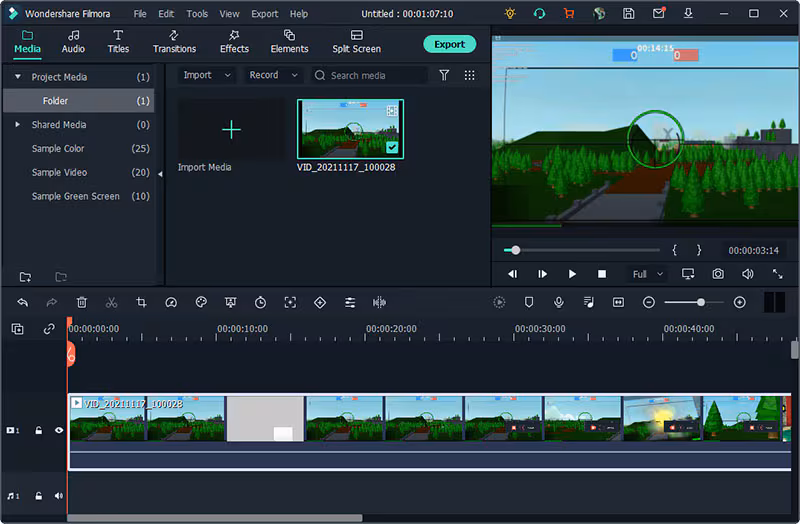
Task: Open the Speed control icon
Action: (171, 302)
